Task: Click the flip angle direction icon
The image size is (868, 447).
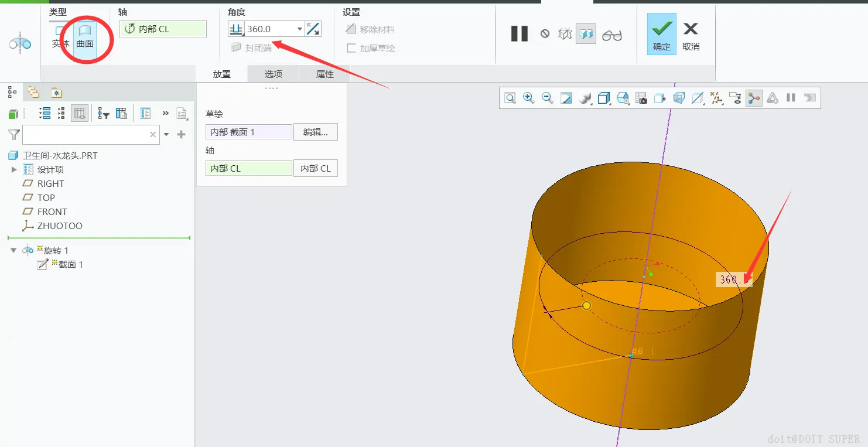Action: 313,29
